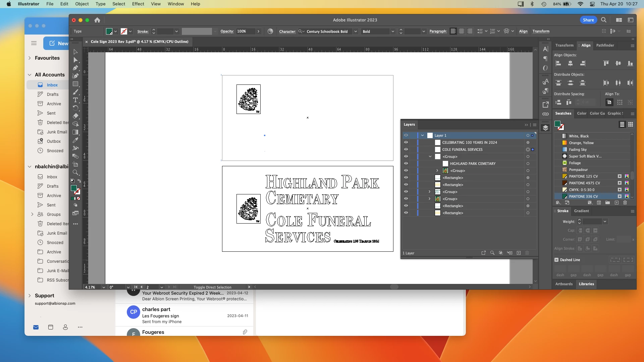This screenshot has height=362, width=644.
Task: Click the Transform link in control bar
Action: click(x=541, y=32)
